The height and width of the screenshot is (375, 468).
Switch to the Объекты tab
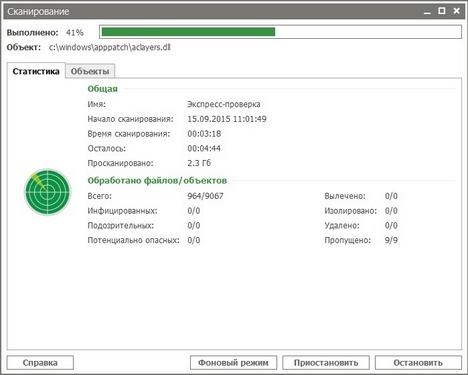tap(90, 71)
